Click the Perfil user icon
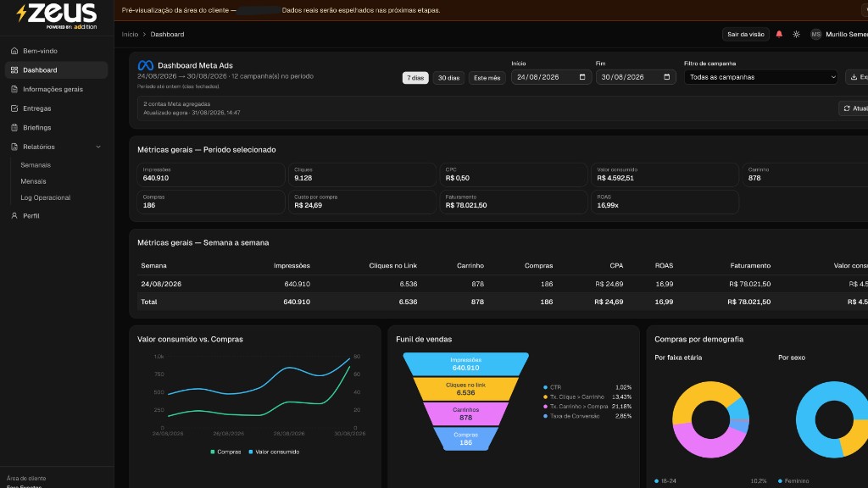The height and width of the screenshot is (488, 868). coord(14,216)
